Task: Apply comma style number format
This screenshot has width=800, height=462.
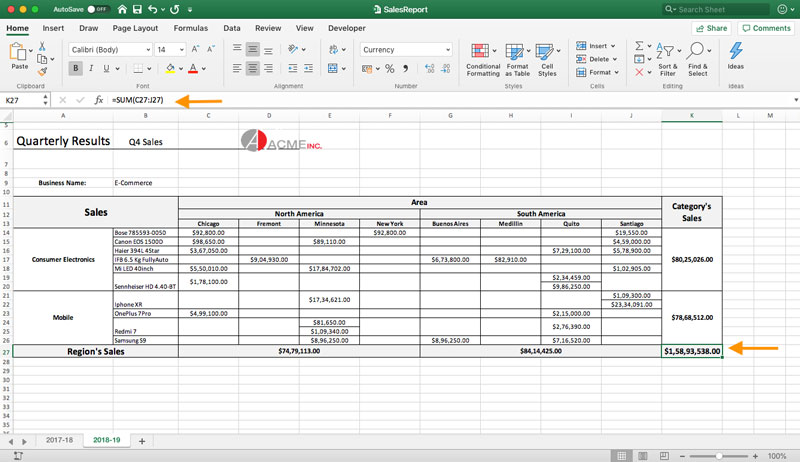Action: coord(406,68)
